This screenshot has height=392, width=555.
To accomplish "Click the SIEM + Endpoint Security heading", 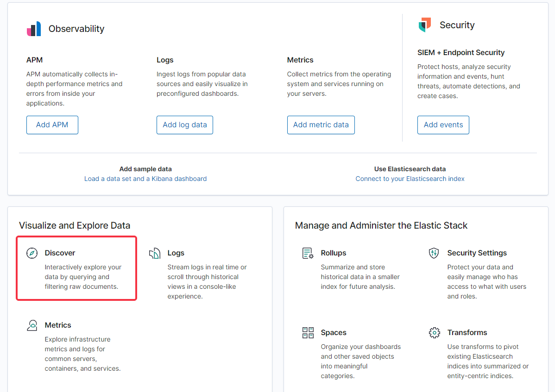I will (461, 53).
